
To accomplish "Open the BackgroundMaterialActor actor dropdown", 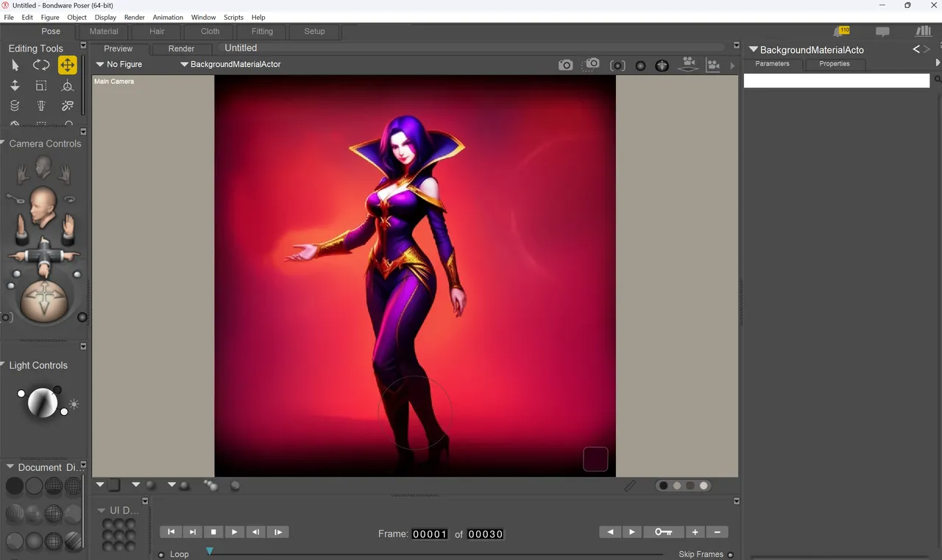I will coord(230,65).
